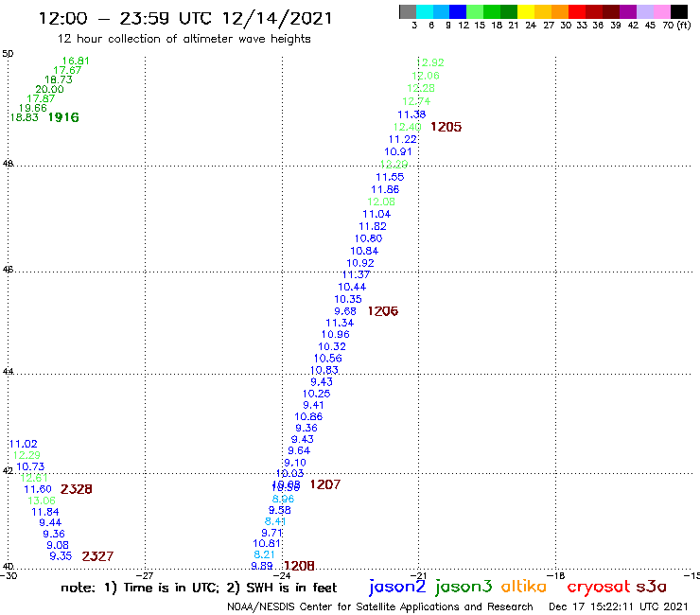The image size is (700, 615).
Task: Click the 20.00 wave height value
Action: tap(49, 89)
